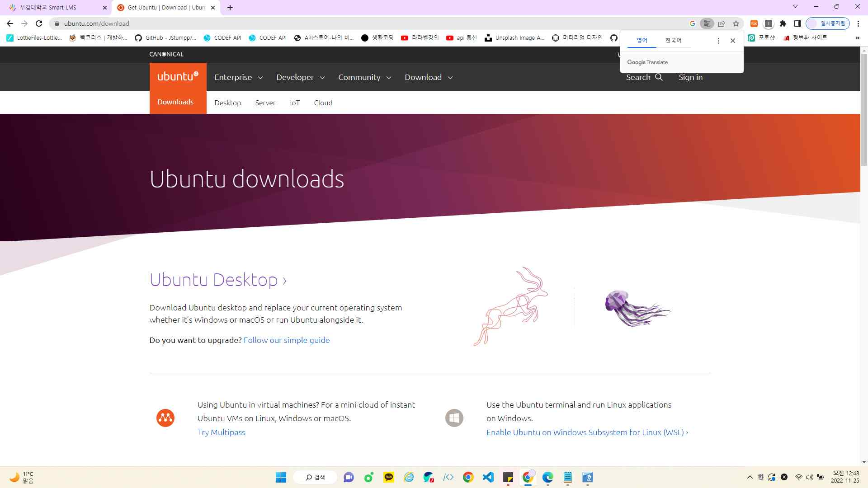This screenshot has width=868, height=488.
Task: Click the Try Multipass link
Action: pos(221,432)
